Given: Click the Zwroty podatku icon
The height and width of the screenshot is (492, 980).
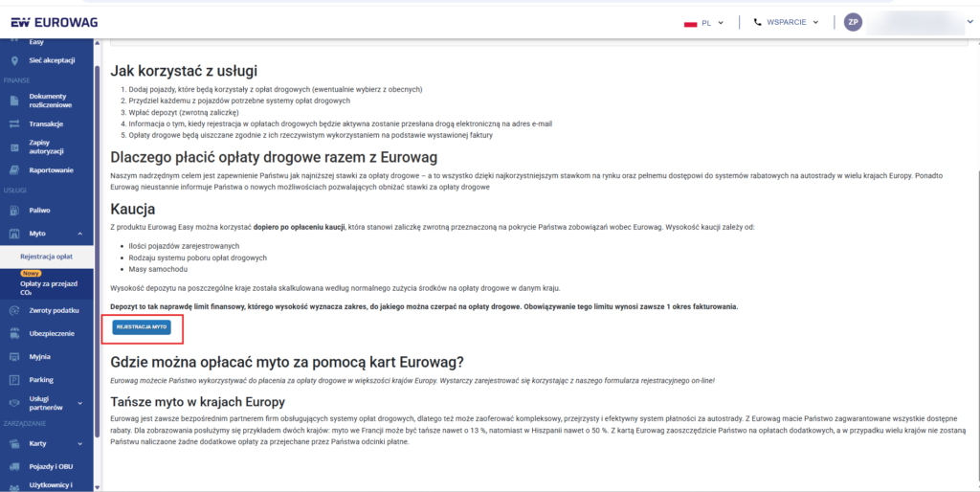Looking at the screenshot, I should point(14,311).
